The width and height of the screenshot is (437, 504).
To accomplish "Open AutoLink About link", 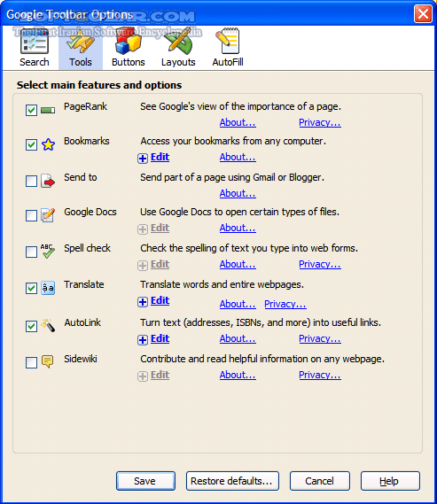I will [x=238, y=338].
